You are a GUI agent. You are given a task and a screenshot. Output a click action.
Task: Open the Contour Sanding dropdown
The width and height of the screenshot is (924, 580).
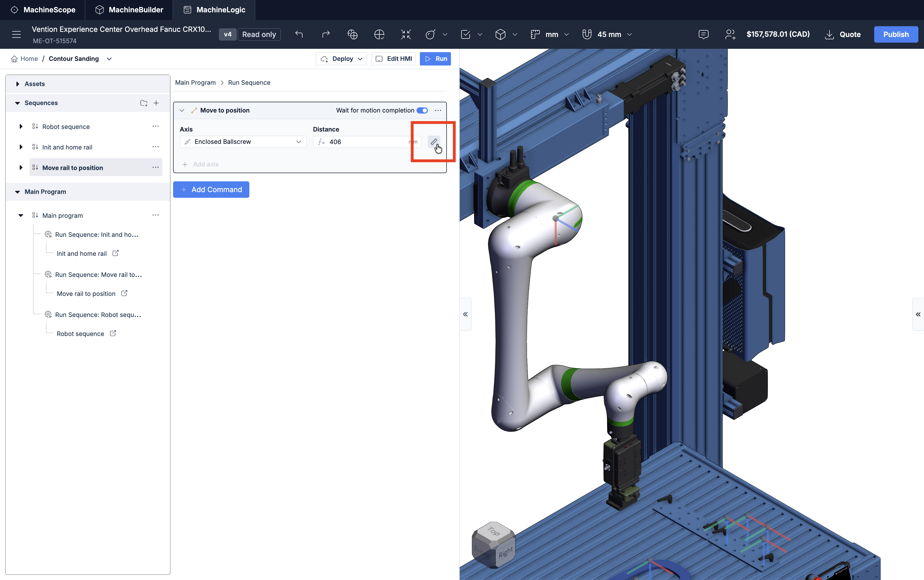(x=109, y=59)
